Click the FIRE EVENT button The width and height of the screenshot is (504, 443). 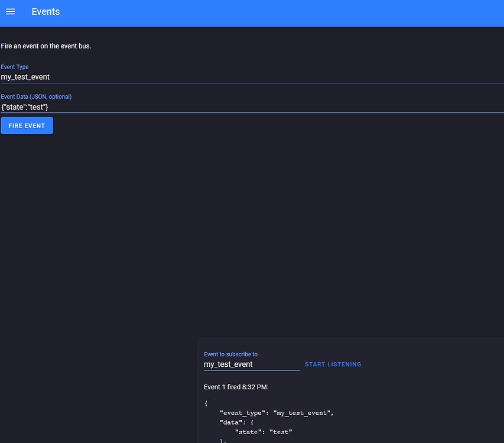tap(27, 125)
